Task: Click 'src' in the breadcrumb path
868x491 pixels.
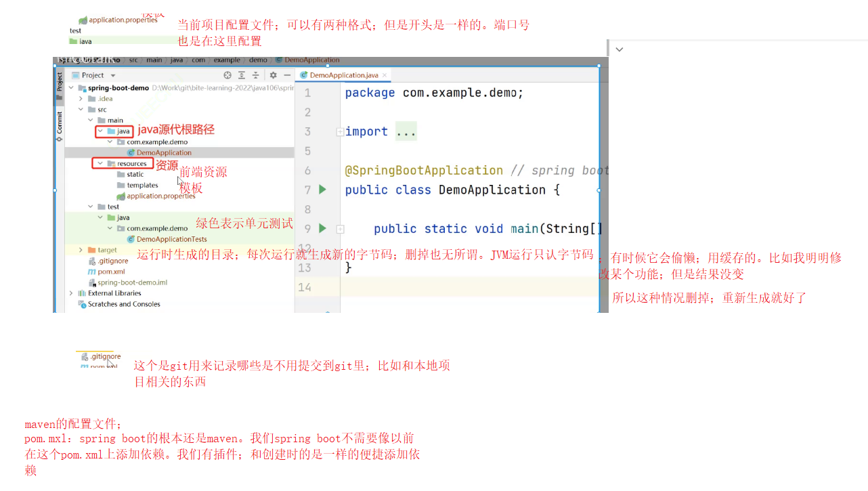Action: point(133,60)
